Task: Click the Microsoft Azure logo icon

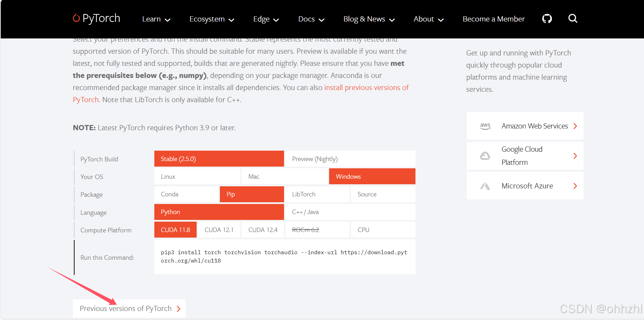Action: coord(485,186)
